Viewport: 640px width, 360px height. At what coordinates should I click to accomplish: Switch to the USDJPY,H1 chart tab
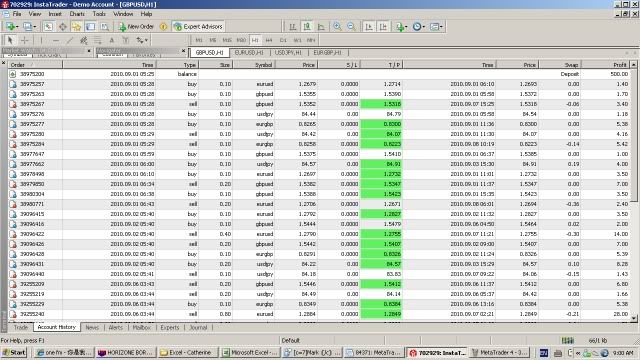click(x=288, y=53)
